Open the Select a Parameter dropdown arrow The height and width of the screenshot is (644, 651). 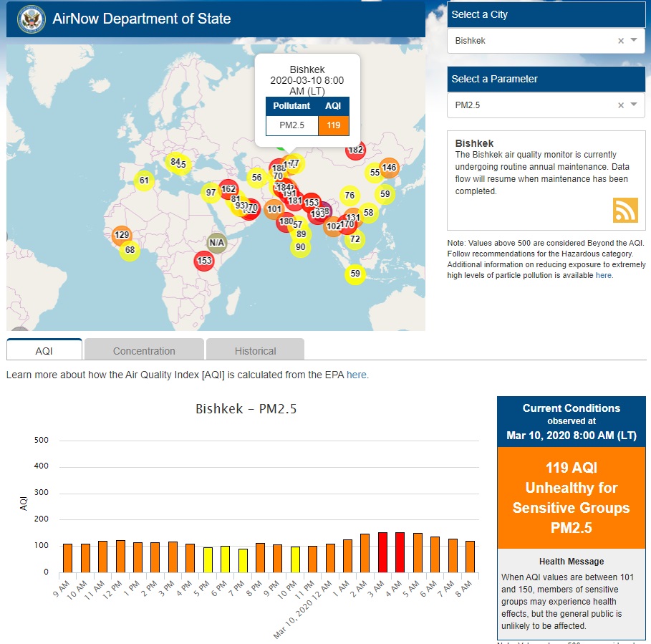(x=634, y=105)
